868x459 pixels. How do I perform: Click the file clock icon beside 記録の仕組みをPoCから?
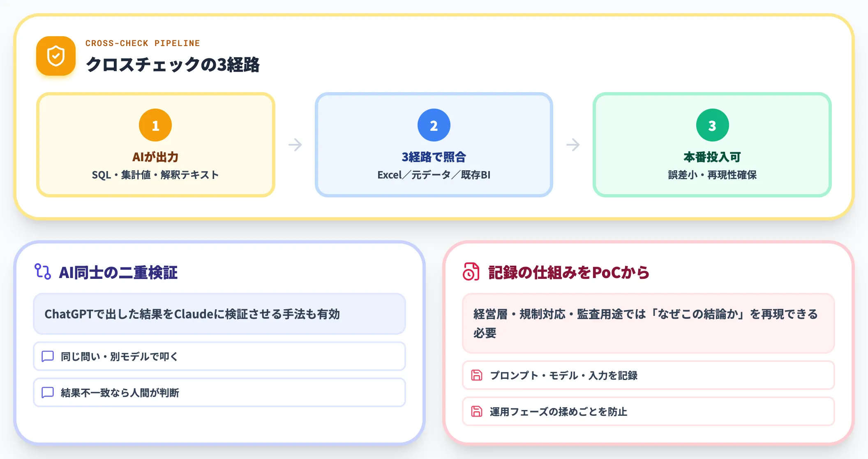[471, 272]
